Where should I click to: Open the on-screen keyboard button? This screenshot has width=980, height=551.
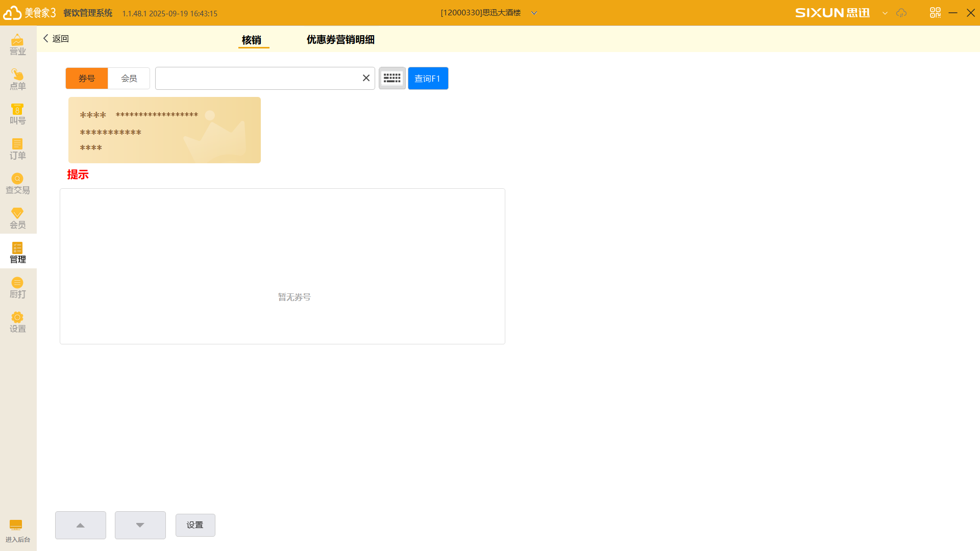pyautogui.click(x=392, y=78)
